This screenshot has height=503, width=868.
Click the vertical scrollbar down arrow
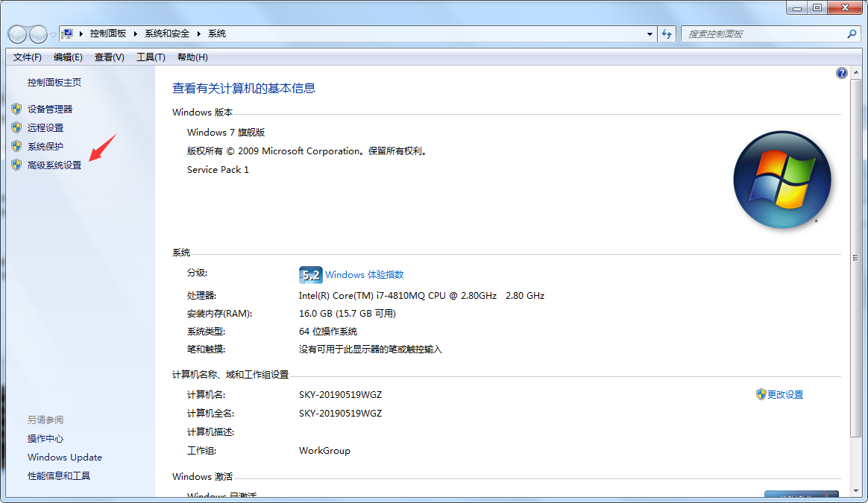856,491
